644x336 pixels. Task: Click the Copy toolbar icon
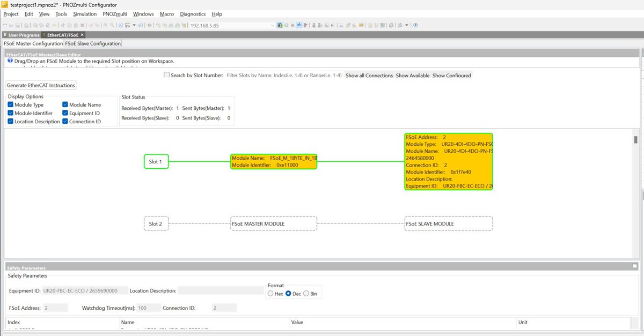point(69,25)
